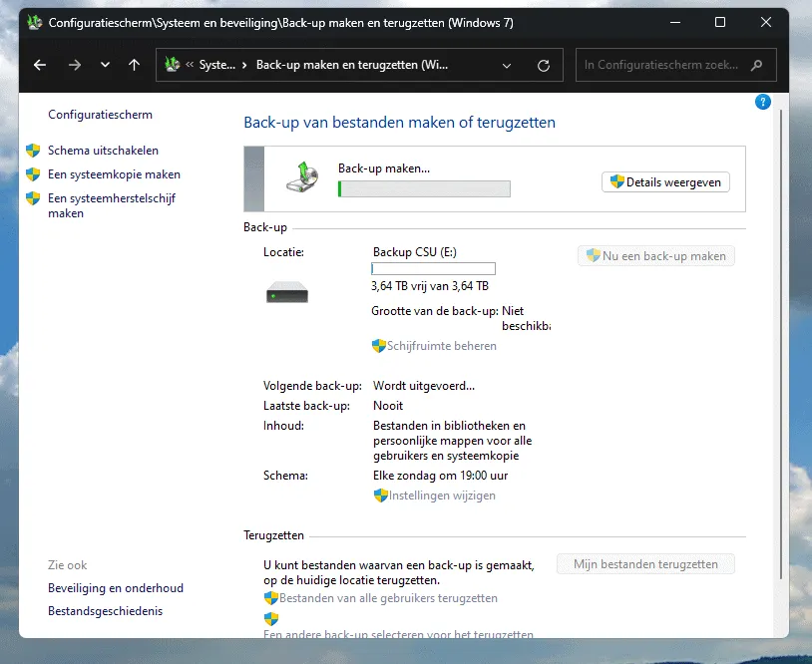Go up one folder level

[134, 65]
